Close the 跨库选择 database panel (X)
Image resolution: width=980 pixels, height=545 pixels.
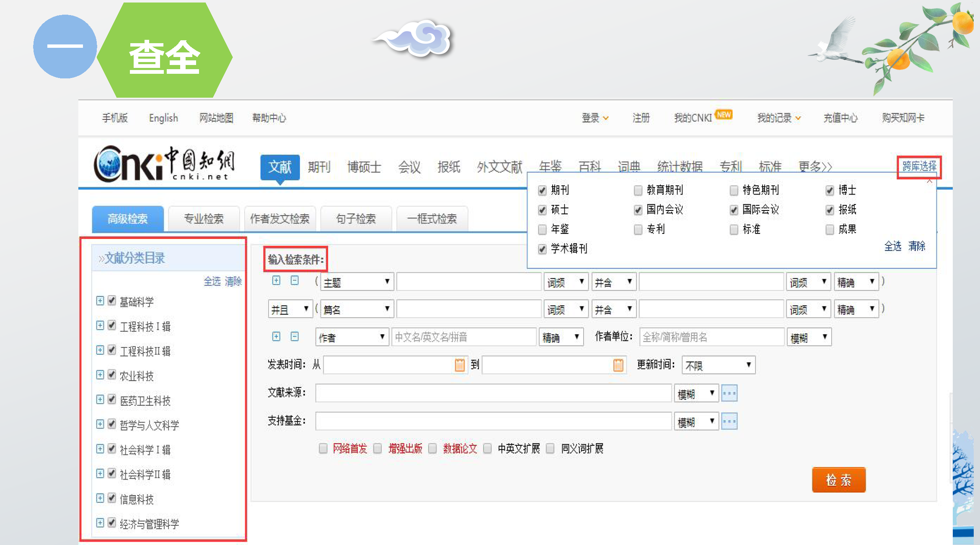929,181
